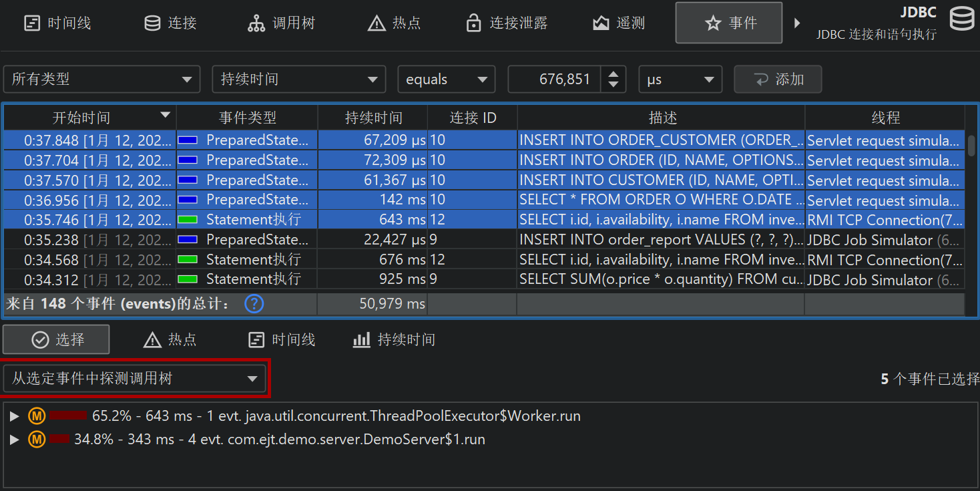Toggle the 选择 selection view button

[57, 340]
